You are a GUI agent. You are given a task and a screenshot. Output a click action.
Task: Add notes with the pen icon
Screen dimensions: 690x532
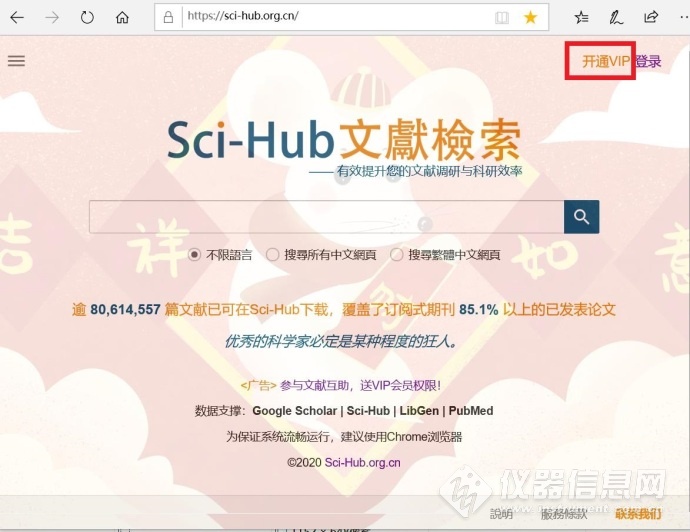pos(616,18)
